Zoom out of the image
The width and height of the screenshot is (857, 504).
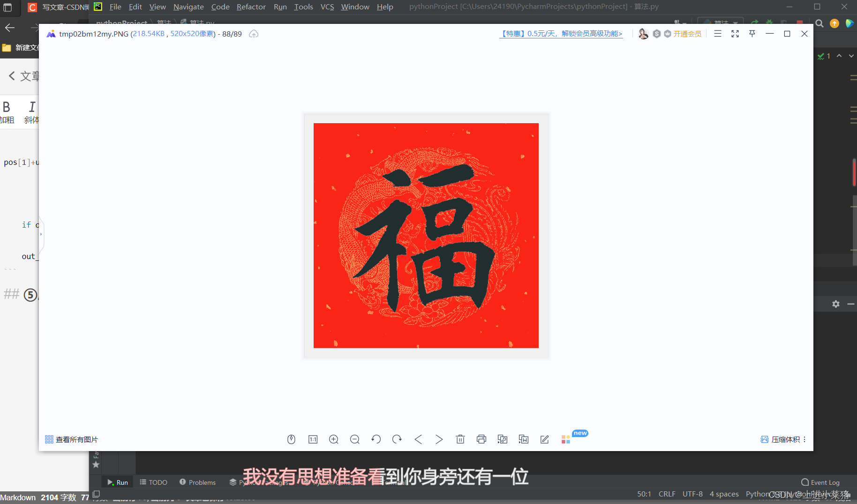point(355,439)
